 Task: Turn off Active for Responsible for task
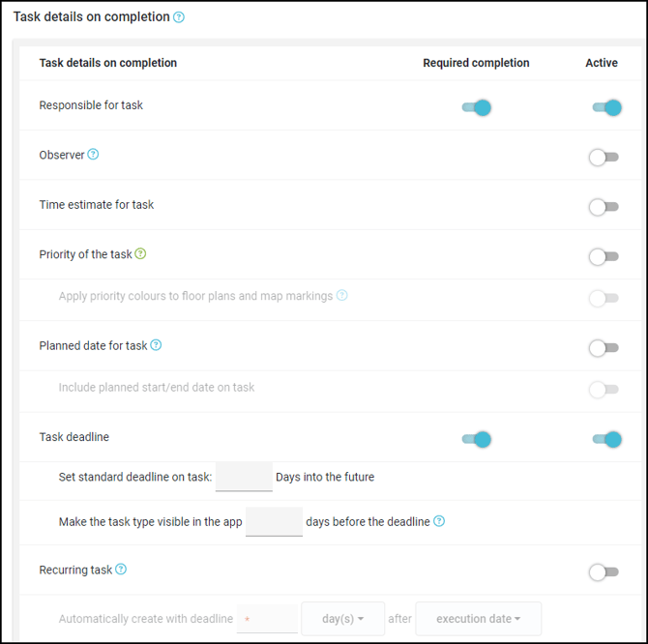[x=606, y=107]
